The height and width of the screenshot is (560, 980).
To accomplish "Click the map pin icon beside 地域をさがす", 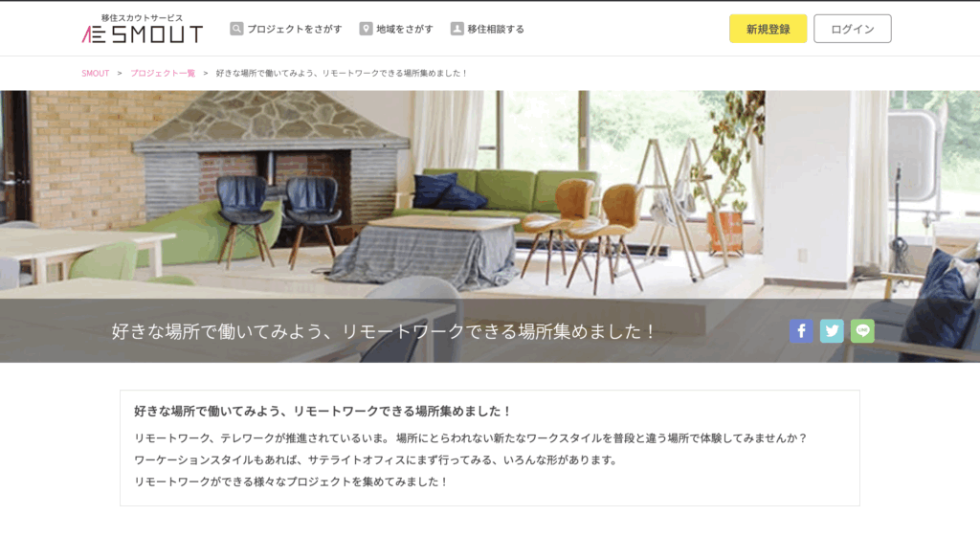I will (366, 29).
